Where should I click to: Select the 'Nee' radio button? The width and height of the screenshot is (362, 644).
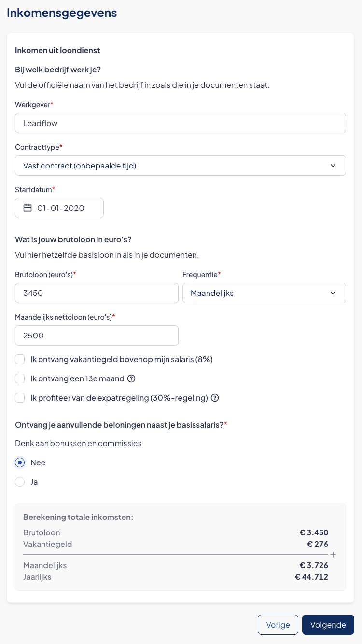click(x=20, y=462)
